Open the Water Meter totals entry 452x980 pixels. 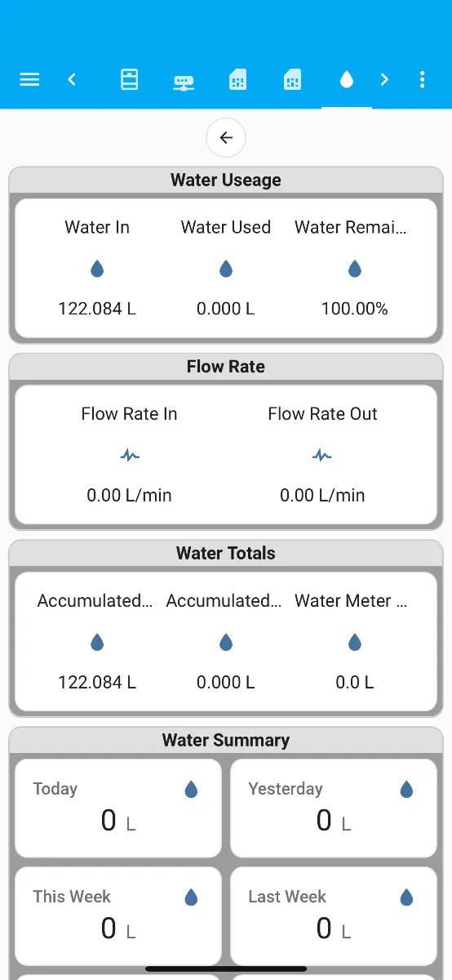(x=355, y=641)
